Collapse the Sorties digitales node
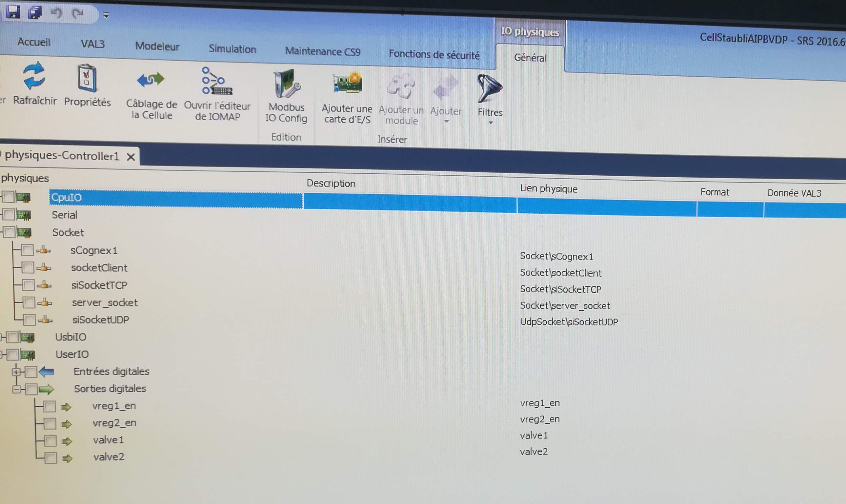Screen dimensions: 846x504 point(16,389)
